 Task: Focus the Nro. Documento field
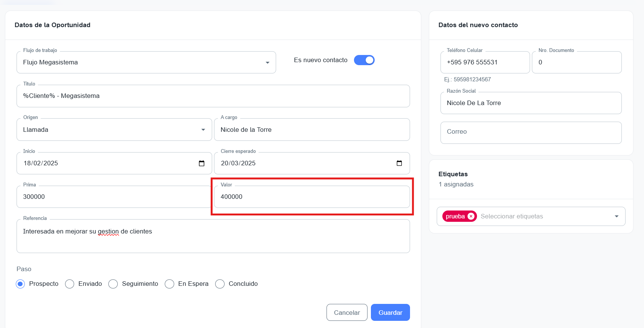point(576,63)
